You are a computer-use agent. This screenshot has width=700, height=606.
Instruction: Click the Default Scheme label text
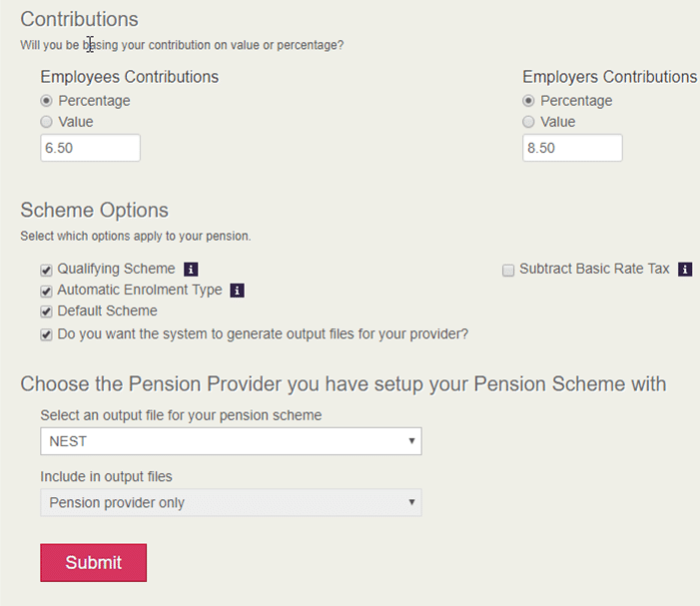[x=107, y=311]
